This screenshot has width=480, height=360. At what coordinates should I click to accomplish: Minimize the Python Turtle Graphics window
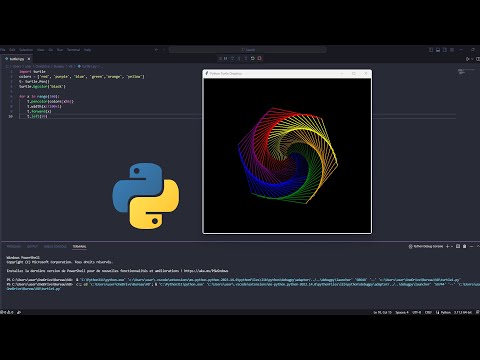tap(342, 73)
